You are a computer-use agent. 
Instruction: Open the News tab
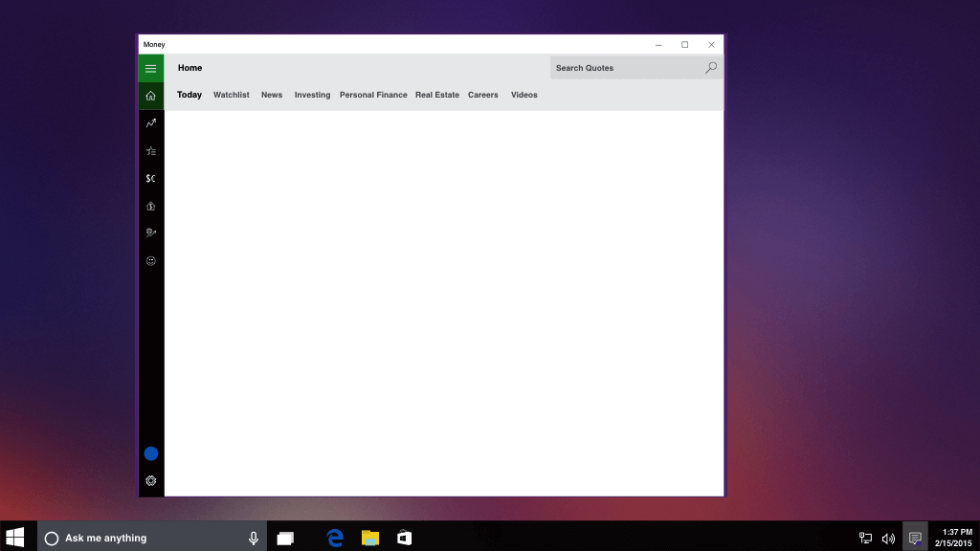272,95
